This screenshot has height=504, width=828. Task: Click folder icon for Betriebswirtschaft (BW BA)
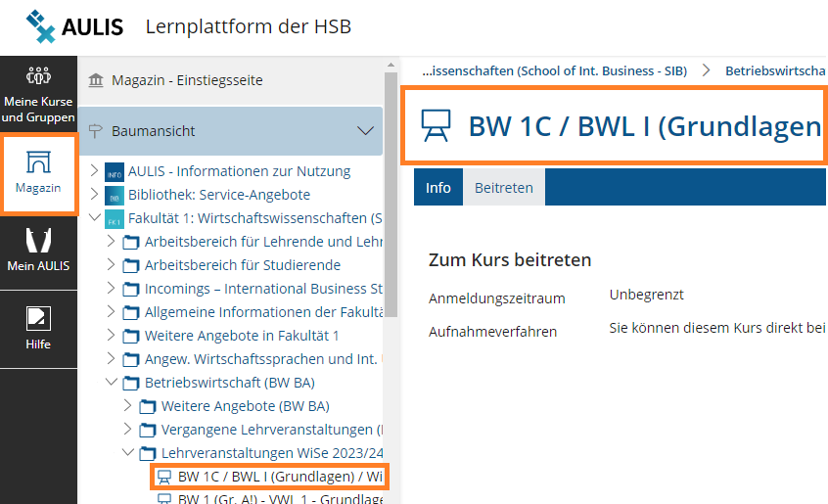click(x=131, y=384)
